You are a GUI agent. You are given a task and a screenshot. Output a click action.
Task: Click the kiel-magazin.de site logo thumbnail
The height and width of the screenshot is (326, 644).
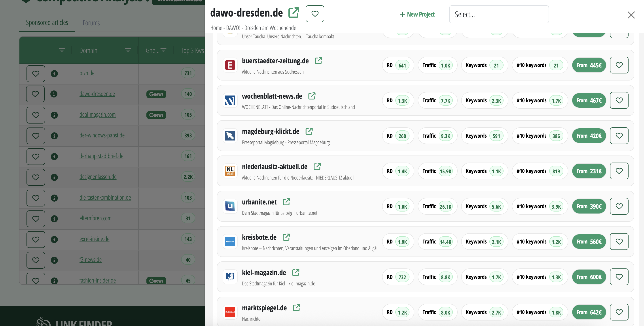point(230,277)
